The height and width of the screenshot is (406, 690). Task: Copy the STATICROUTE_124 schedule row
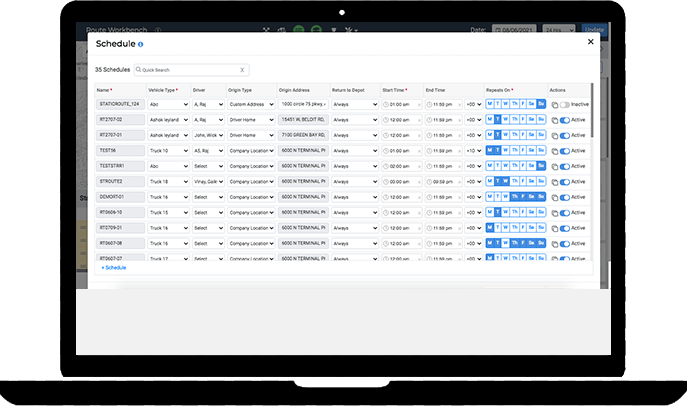555,104
